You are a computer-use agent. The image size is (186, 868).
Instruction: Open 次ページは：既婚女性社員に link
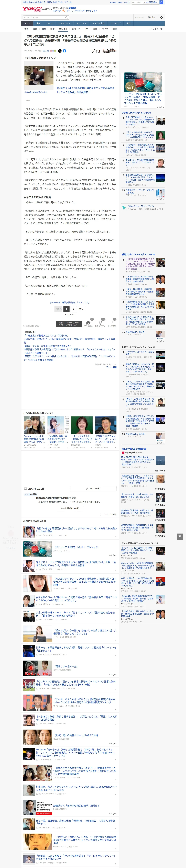click(x=70, y=303)
